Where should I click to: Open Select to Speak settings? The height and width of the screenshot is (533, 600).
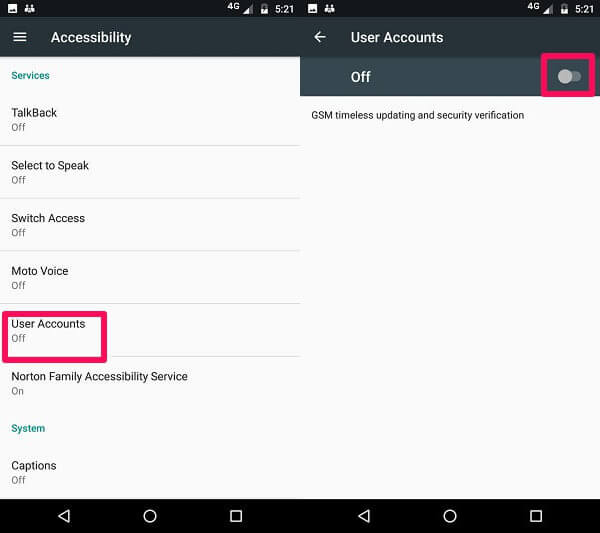coord(150,172)
